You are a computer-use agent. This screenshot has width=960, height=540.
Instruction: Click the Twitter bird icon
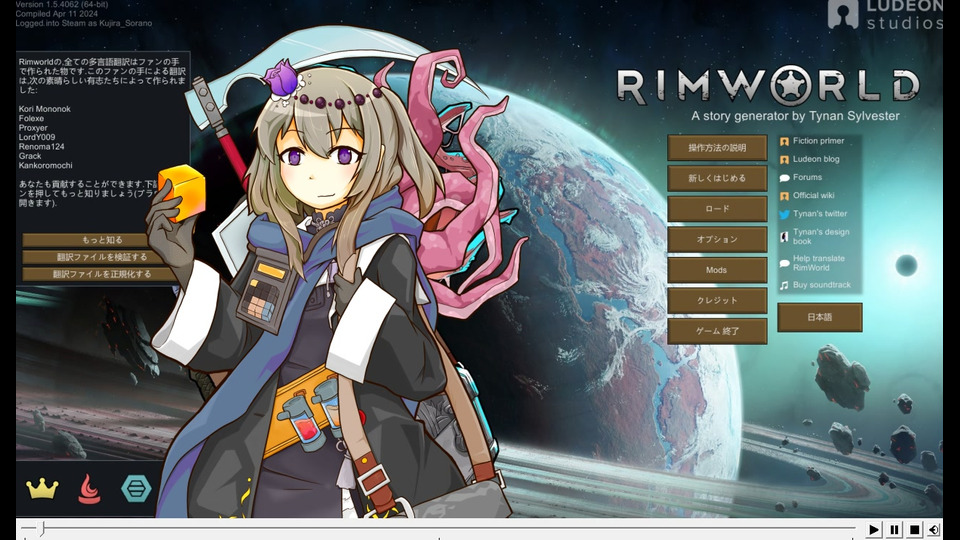coord(784,214)
